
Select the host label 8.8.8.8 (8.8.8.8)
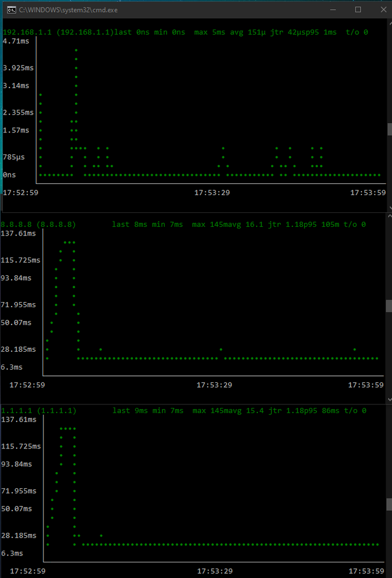point(38,224)
